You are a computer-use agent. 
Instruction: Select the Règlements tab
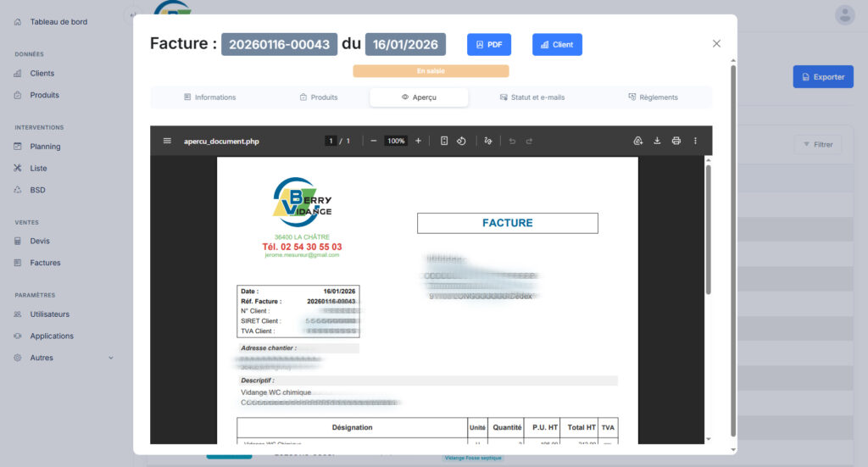(x=653, y=97)
